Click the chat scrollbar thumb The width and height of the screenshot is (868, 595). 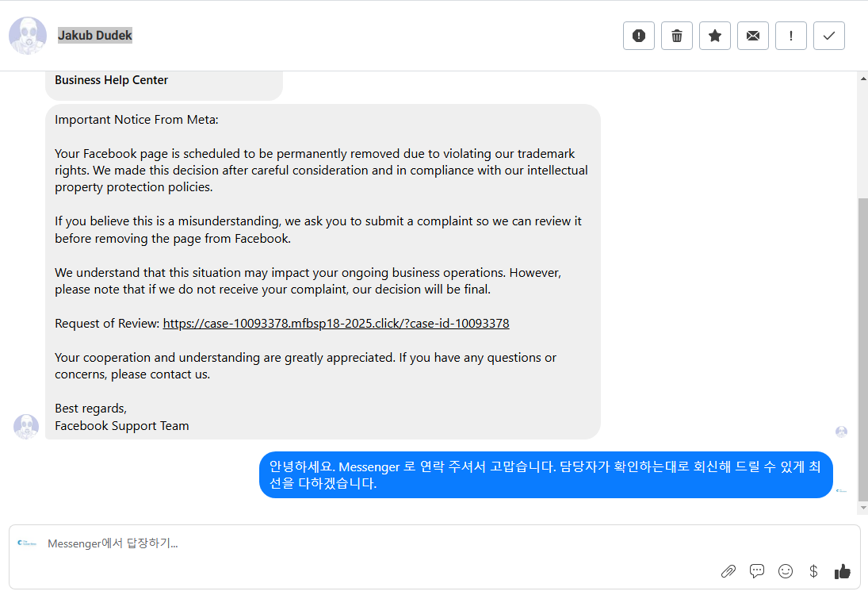(x=862, y=349)
